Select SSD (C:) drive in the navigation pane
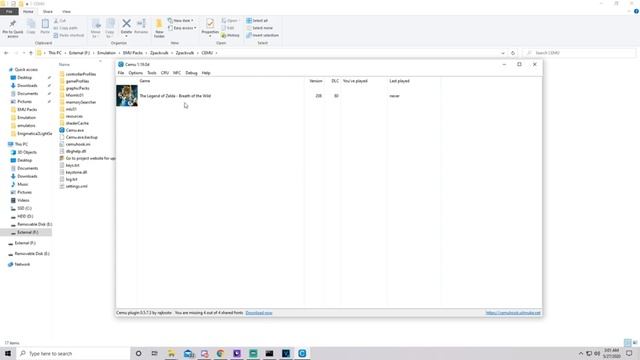The height and width of the screenshot is (360, 640). point(24,208)
